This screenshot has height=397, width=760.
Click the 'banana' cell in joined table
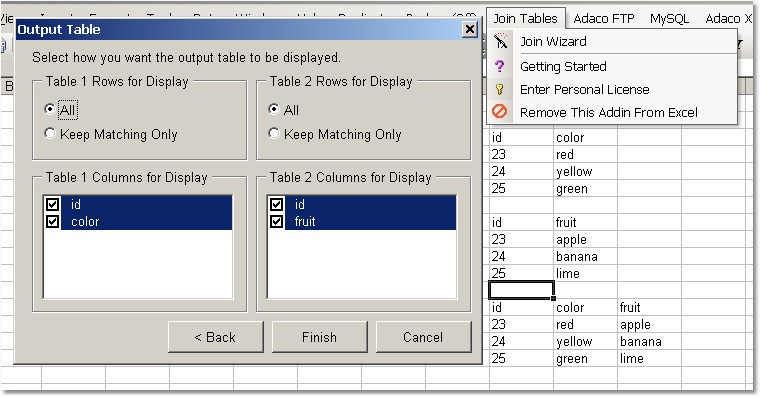point(649,341)
